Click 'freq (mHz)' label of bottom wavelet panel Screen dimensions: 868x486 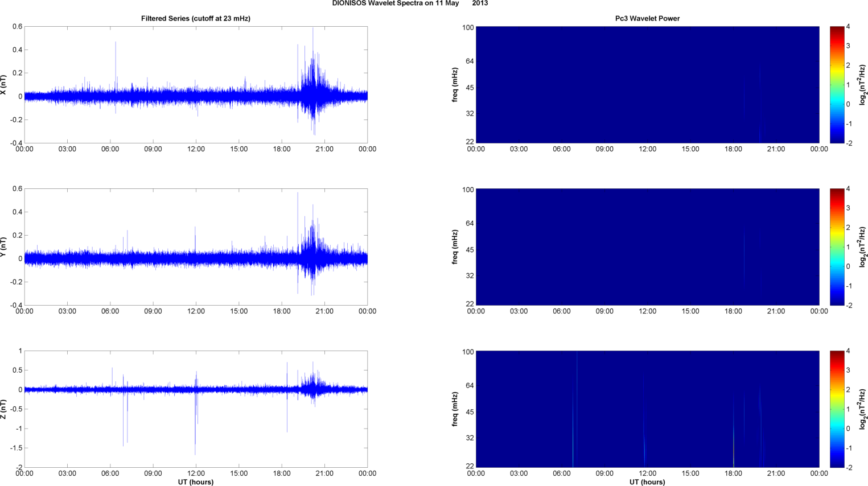[455, 409]
